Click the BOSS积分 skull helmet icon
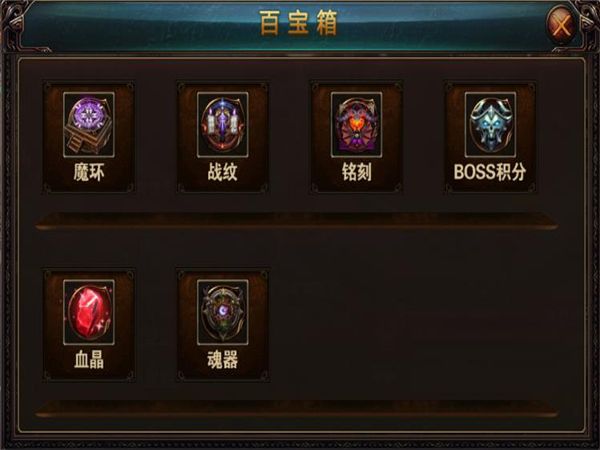600x450 pixels. [x=490, y=125]
